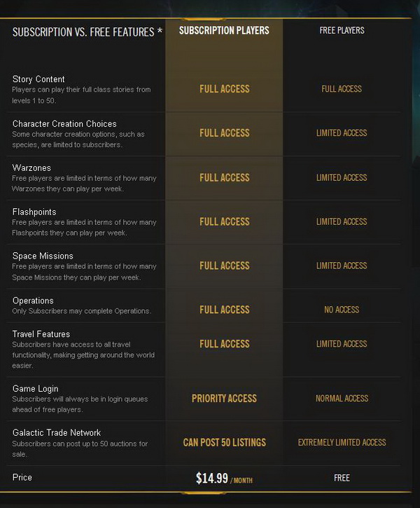Image resolution: width=420 pixels, height=508 pixels.
Task: Open the Travel Features heading
Action: point(41,334)
